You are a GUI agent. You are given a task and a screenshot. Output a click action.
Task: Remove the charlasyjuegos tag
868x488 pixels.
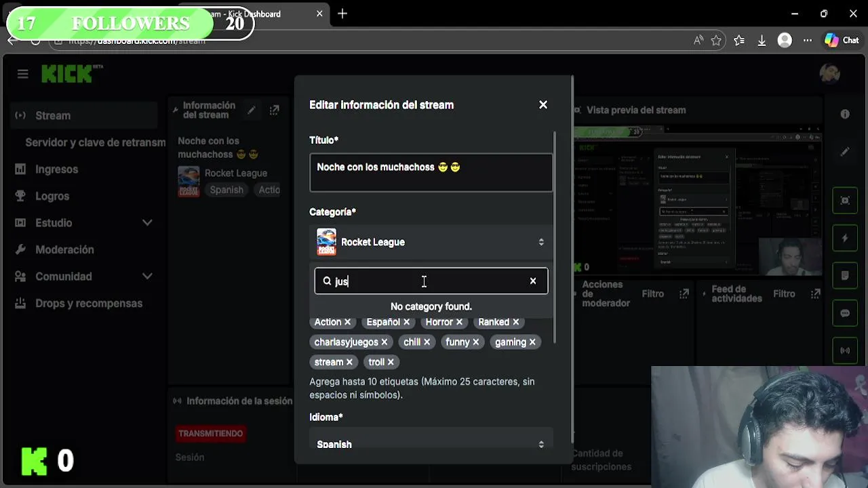pos(384,342)
